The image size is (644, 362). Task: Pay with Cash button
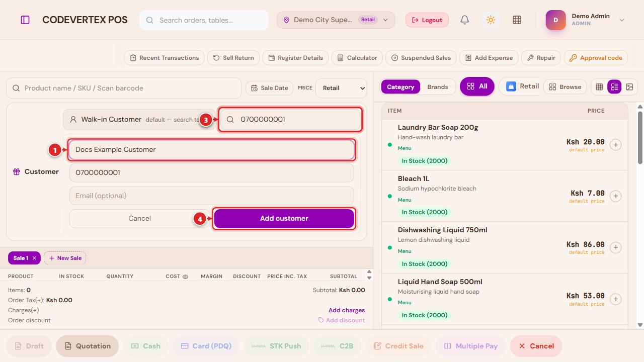click(146, 346)
